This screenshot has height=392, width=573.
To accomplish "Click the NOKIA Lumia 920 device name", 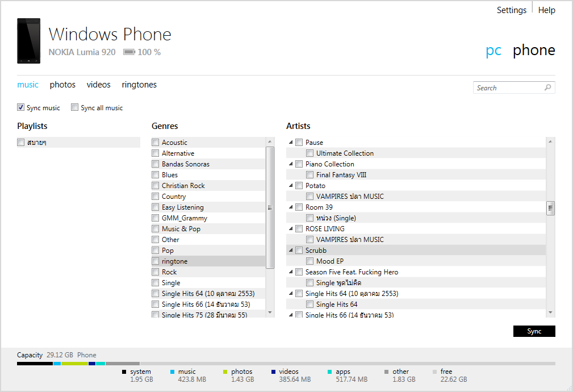I will tap(82, 52).
